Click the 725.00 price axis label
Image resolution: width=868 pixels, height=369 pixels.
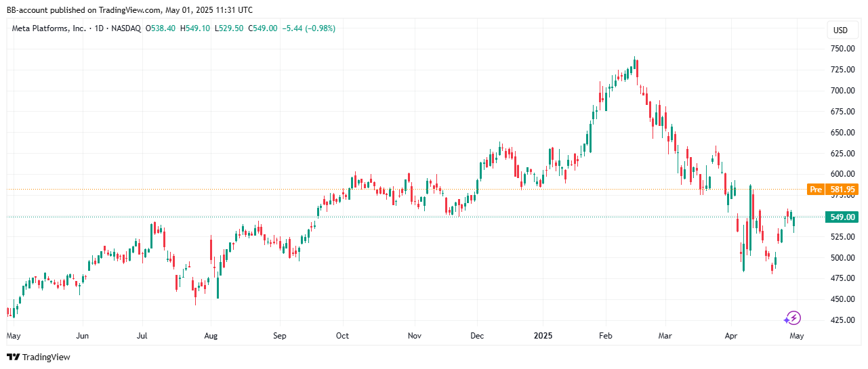tap(841, 70)
